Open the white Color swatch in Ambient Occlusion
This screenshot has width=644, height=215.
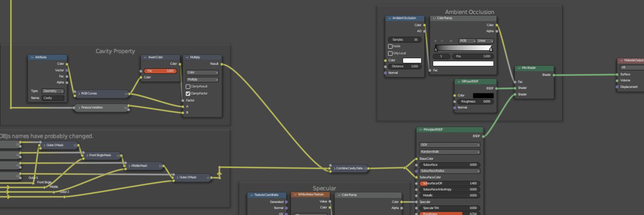click(412, 60)
